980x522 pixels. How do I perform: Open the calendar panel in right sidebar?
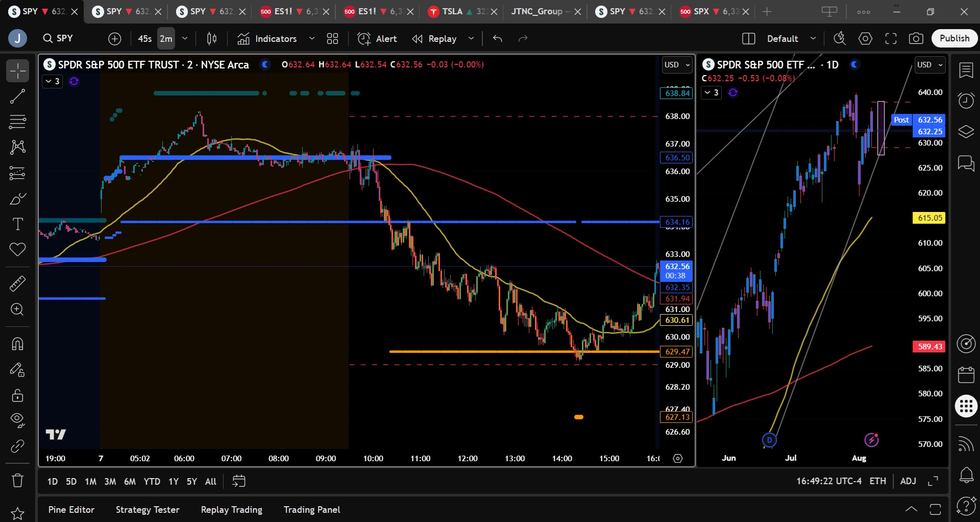(x=966, y=375)
